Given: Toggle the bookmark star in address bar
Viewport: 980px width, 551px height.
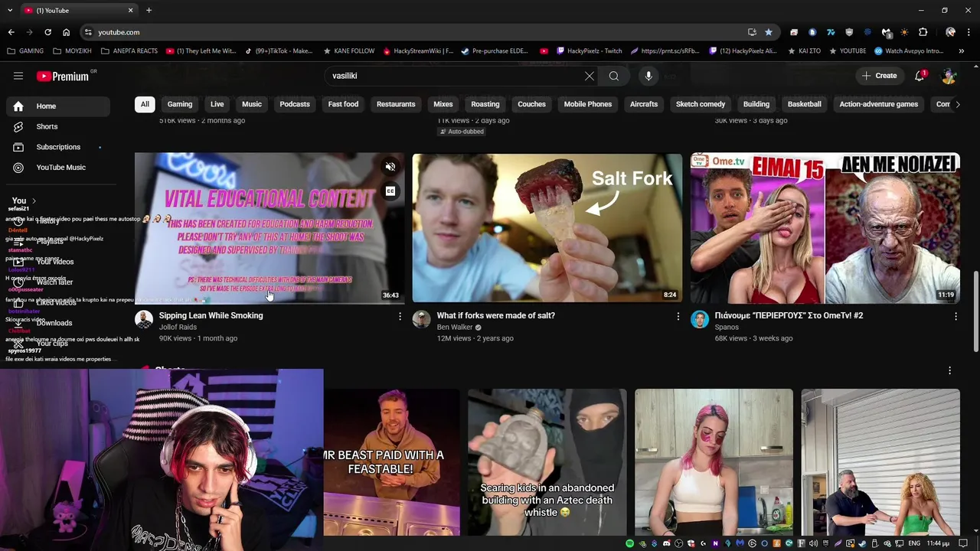Looking at the screenshot, I should point(768,32).
